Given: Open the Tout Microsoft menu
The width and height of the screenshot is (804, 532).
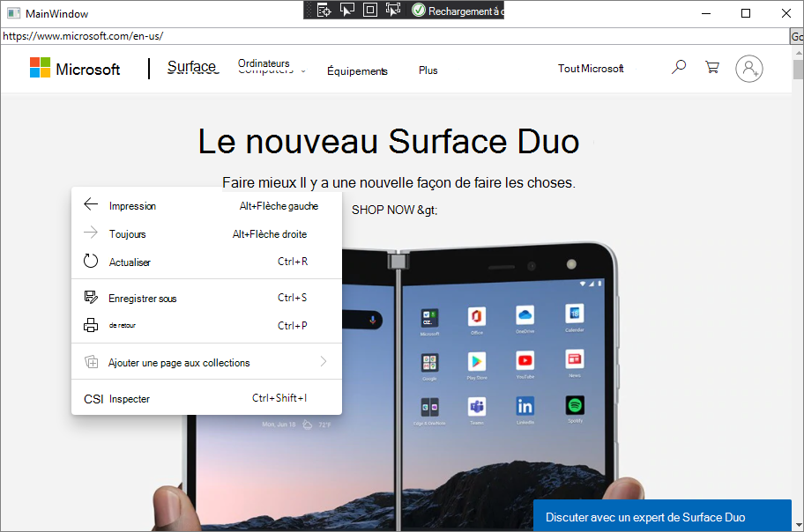Looking at the screenshot, I should (x=590, y=68).
